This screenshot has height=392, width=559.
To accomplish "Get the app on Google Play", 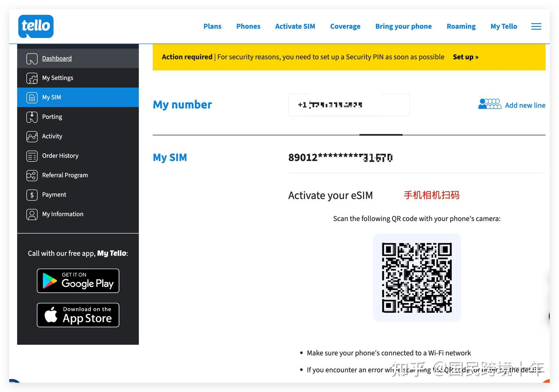I will pyautogui.click(x=78, y=281).
